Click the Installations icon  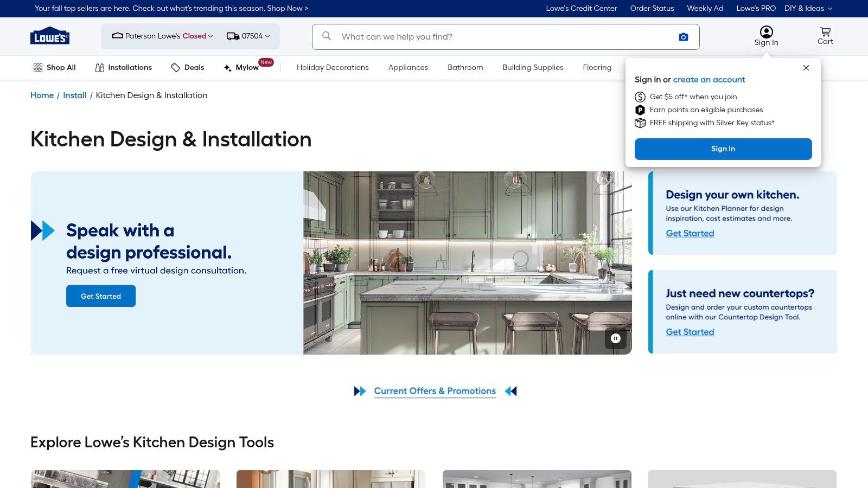pos(100,67)
